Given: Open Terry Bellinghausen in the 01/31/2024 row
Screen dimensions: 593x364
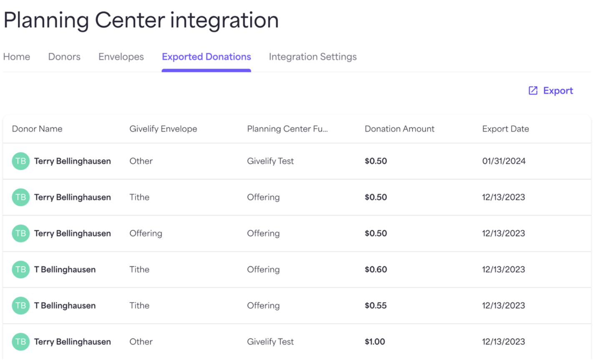Looking at the screenshot, I should click(x=73, y=161).
